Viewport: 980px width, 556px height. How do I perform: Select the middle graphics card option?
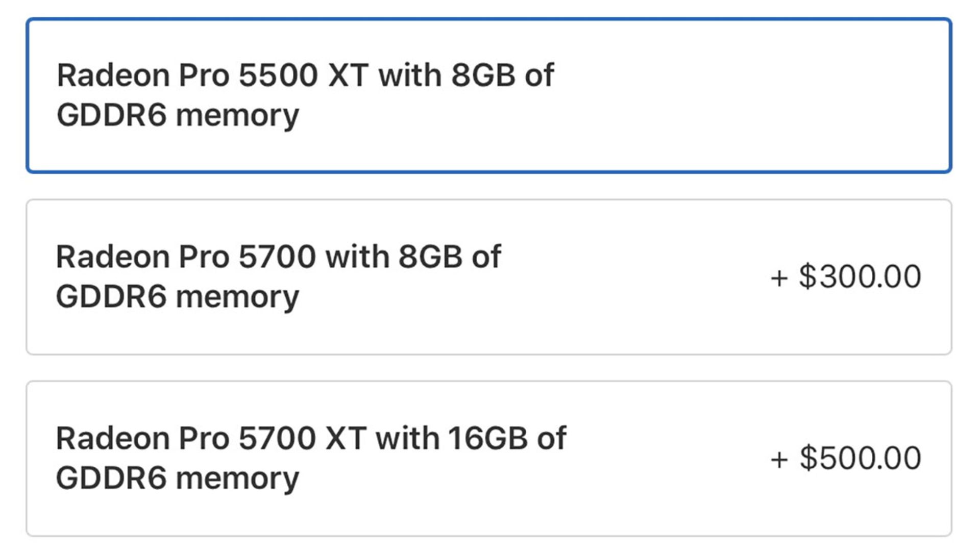point(488,277)
